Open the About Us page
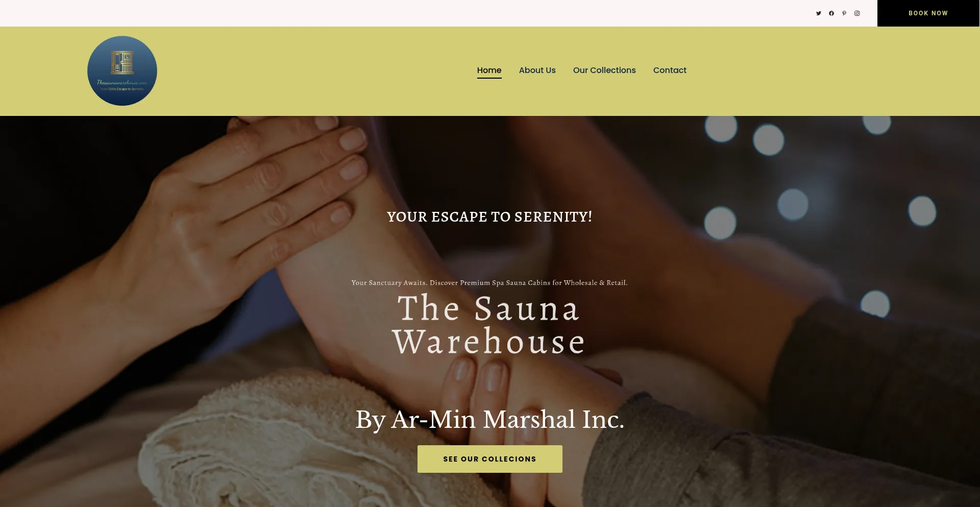980x507 pixels. coord(537,70)
